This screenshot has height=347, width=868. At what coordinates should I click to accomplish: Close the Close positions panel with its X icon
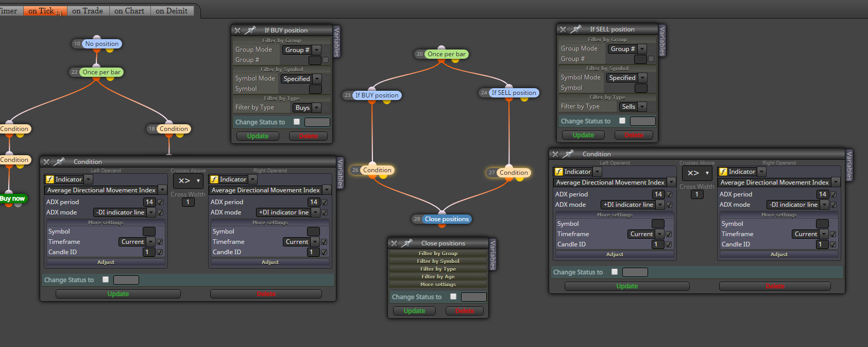pos(394,243)
